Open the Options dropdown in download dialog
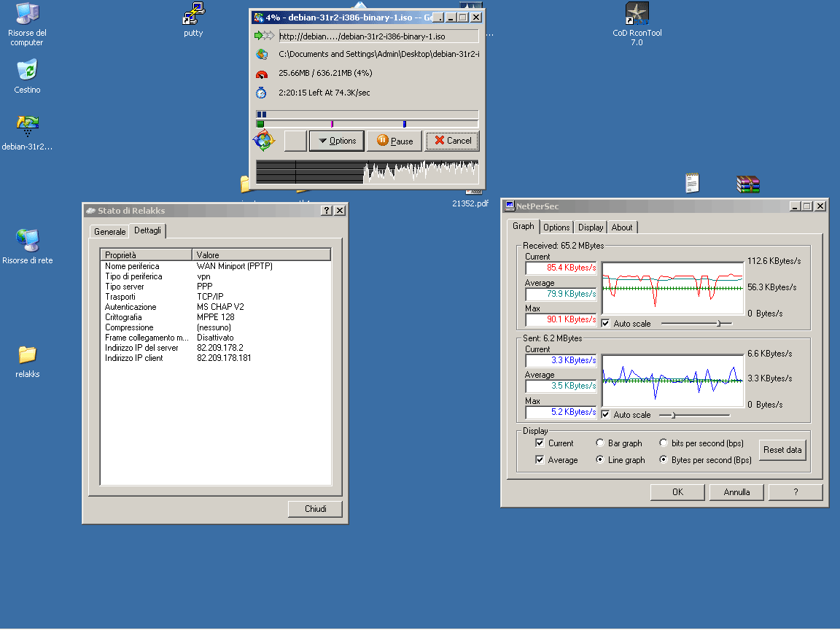The image size is (840, 630). pos(336,141)
